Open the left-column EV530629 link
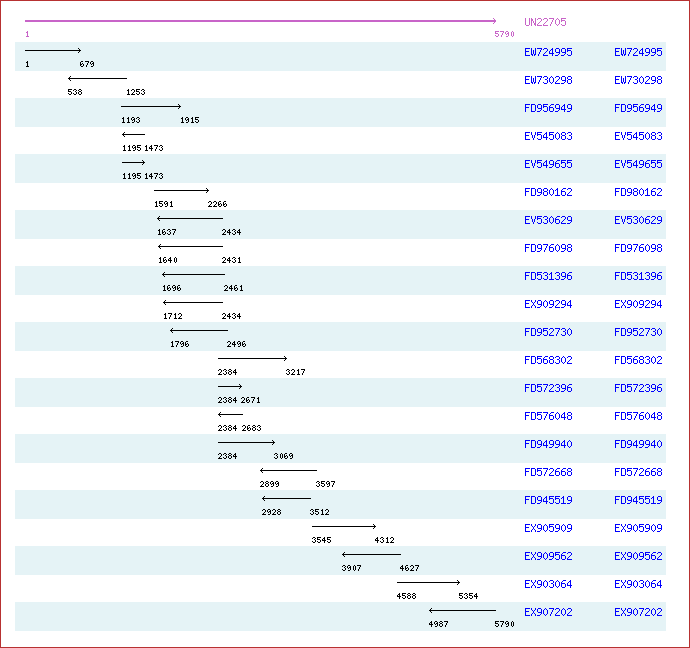This screenshot has width=690, height=648. (x=548, y=220)
